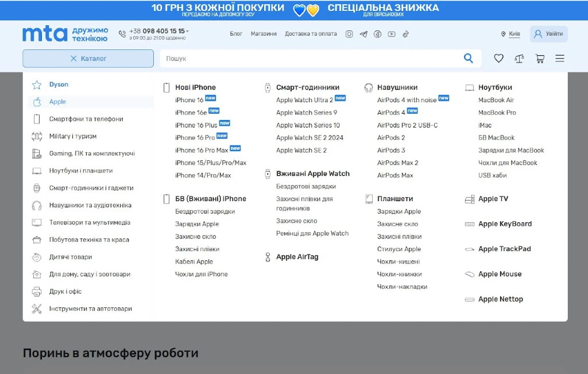588x374 pixels.
Task: Open the Apple Watch Ultra 2 link
Action: 304,100
